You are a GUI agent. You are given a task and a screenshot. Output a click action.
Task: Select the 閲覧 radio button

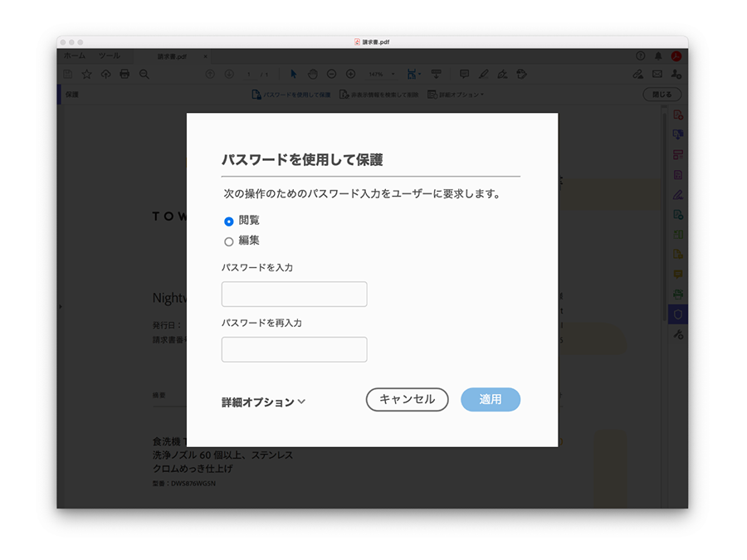(x=229, y=222)
